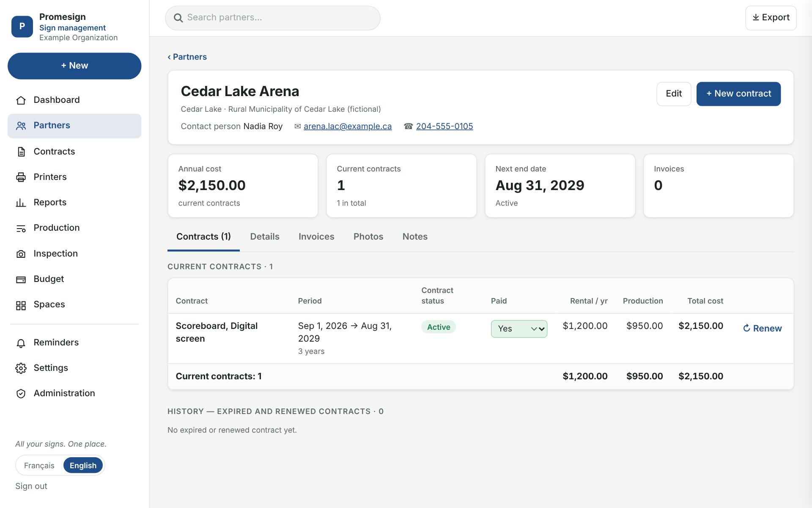The height and width of the screenshot is (508, 812).
Task: Open the Dashboard home icon
Action: pos(21,100)
